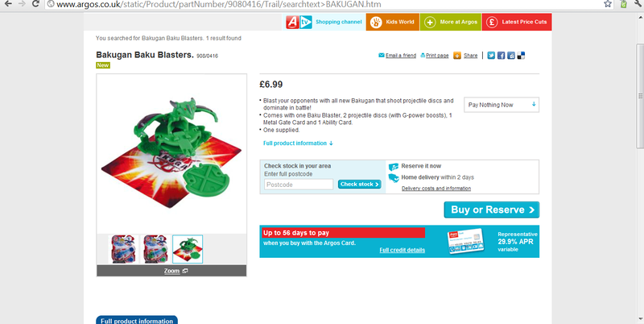Open the browser wrench settings menu
The width and height of the screenshot is (644, 324).
point(638,4)
